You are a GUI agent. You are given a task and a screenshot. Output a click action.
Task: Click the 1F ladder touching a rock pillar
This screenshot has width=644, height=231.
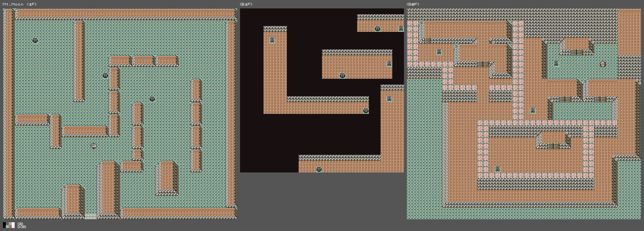coord(105,75)
